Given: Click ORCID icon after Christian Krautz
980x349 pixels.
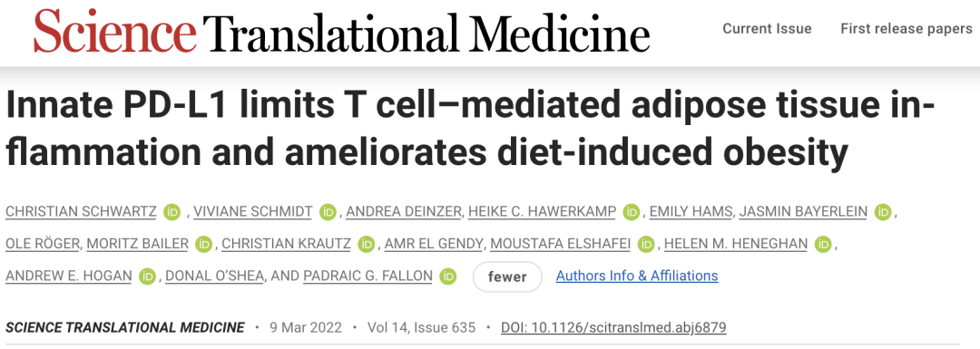Looking at the screenshot, I should [x=367, y=244].
